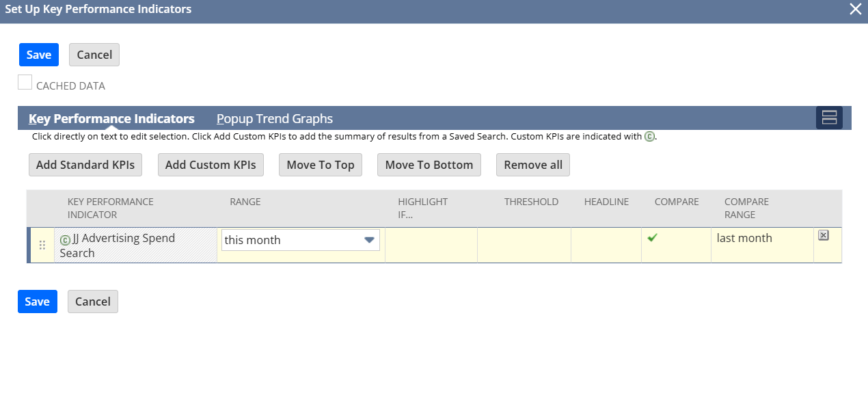The height and width of the screenshot is (415, 868).
Task: Move the selected KPI to top
Action: pos(321,165)
